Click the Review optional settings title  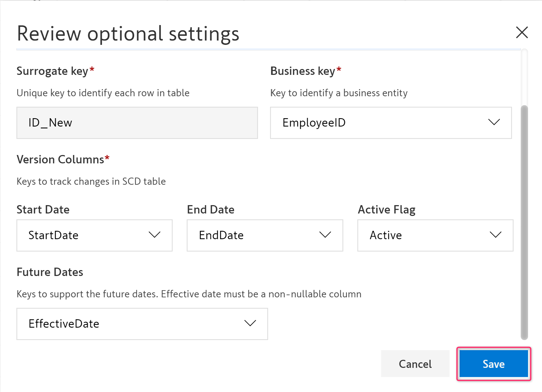click(x=128, y=33)
